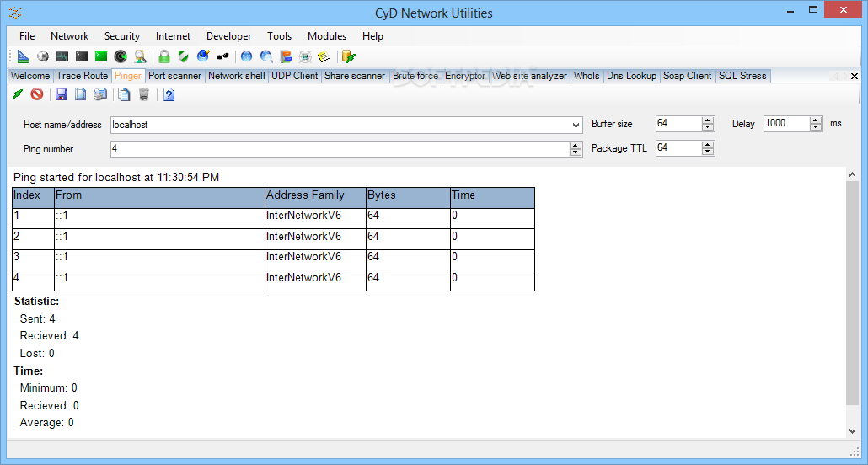This screenshot has height=465, width=868.
Task: Click the orange and blue server icon
Action: point(286,56)
